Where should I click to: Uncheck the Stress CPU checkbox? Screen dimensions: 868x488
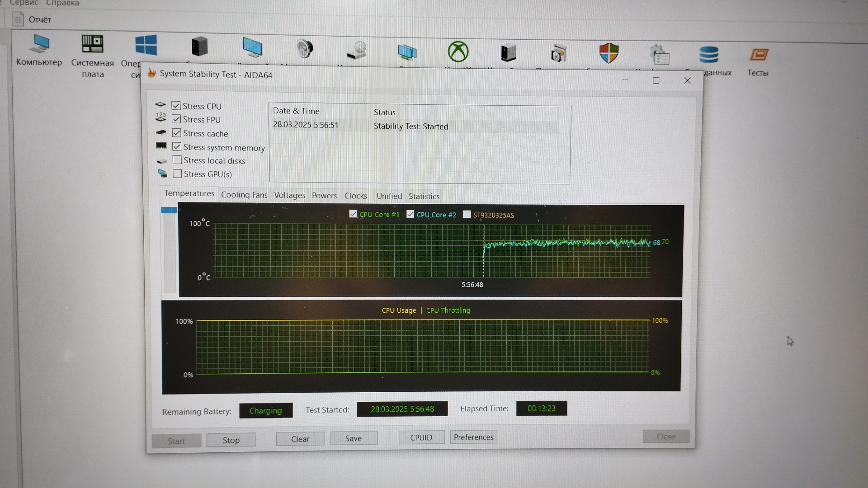176,106
